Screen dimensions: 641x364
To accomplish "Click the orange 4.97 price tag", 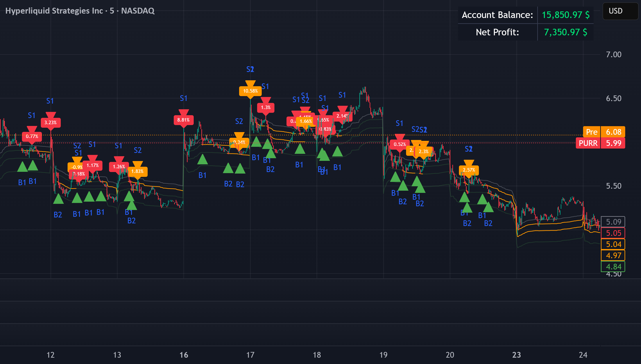I will point(613,255).
